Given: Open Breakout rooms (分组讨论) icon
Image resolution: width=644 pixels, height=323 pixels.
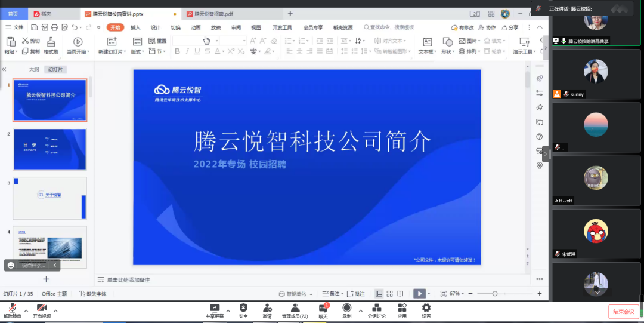Looking at the screenshot, I should coord(377,311).
